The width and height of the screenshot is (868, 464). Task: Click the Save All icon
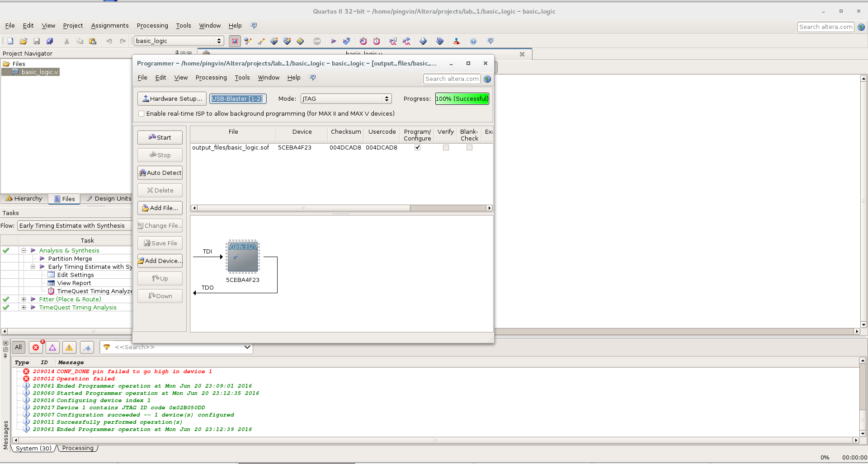point(50,41)
